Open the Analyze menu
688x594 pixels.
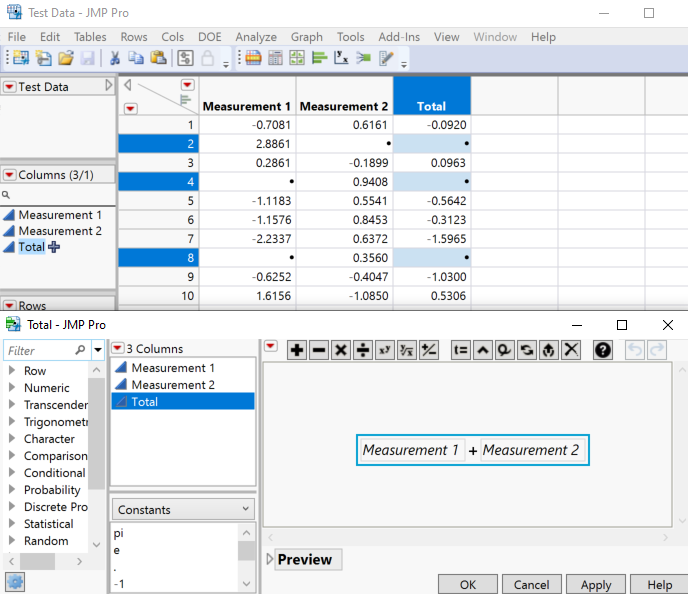256,37
